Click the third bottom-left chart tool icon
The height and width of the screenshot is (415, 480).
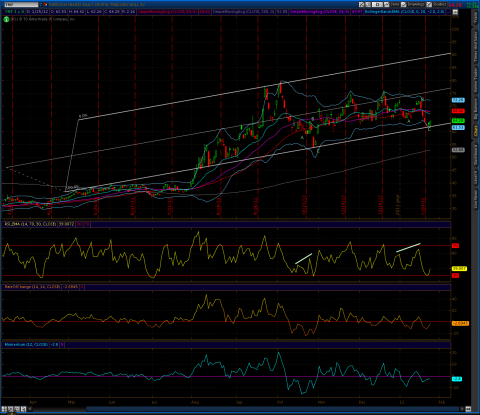[17, 409]
